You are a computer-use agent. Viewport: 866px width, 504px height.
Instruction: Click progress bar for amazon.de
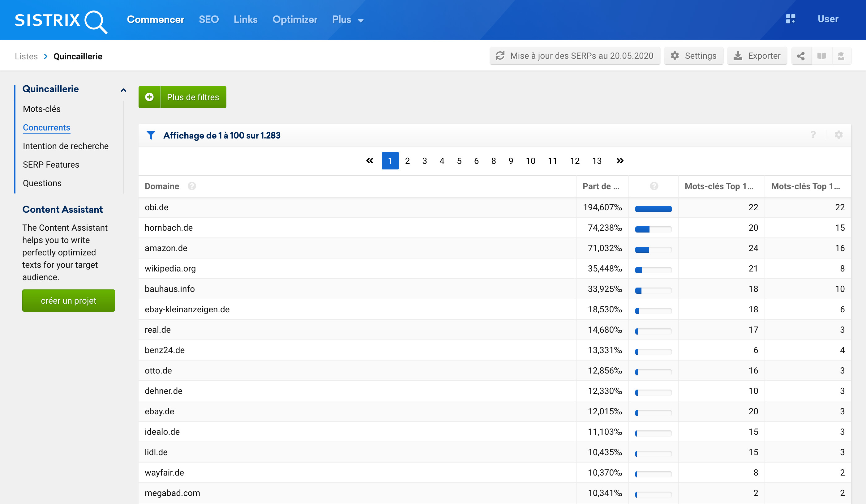pyautogui.click(x=653, y=250)
